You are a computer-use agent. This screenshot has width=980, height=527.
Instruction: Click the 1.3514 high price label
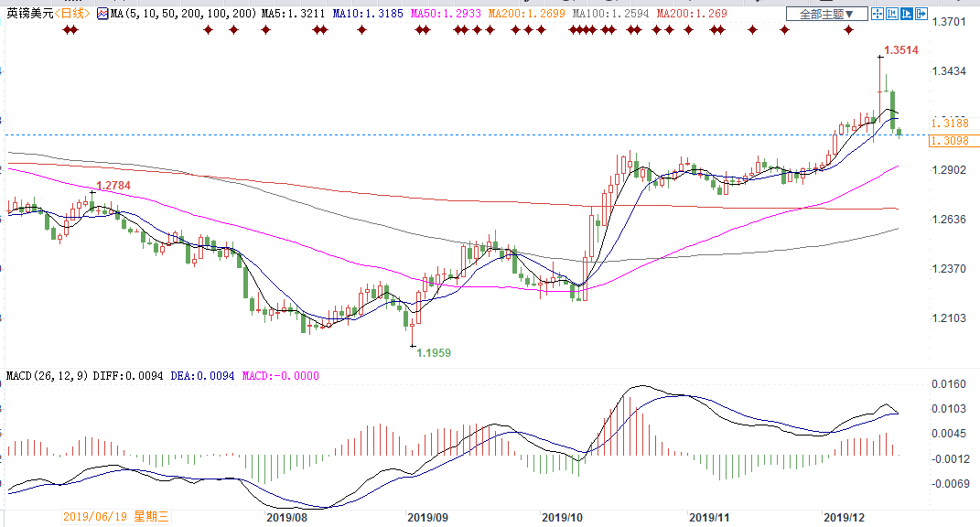(901, 50)
